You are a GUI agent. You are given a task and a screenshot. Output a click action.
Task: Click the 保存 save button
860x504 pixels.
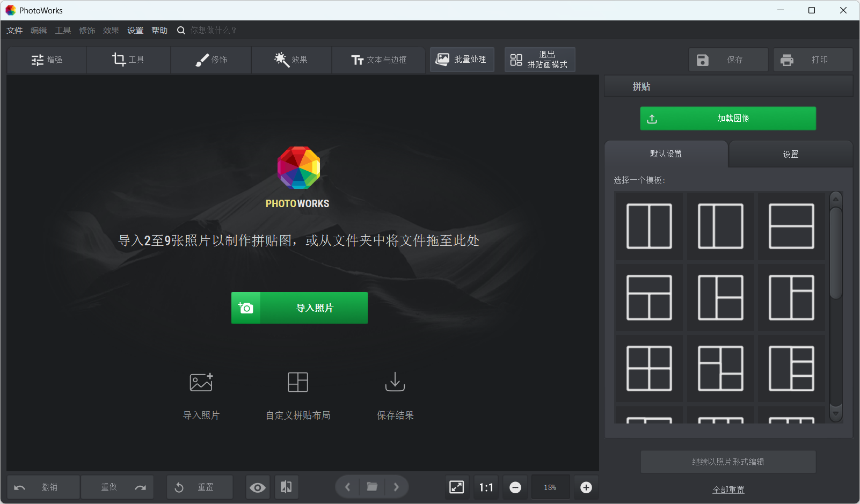[728, 60]
